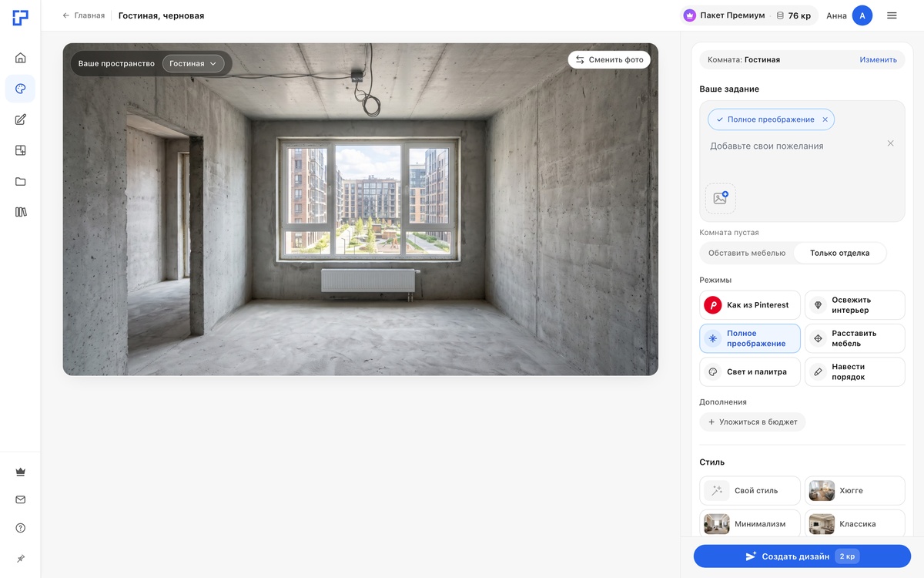Select 'Только отделка' option
This screenshot has height=578, width=924.
(x=839, y=253)
